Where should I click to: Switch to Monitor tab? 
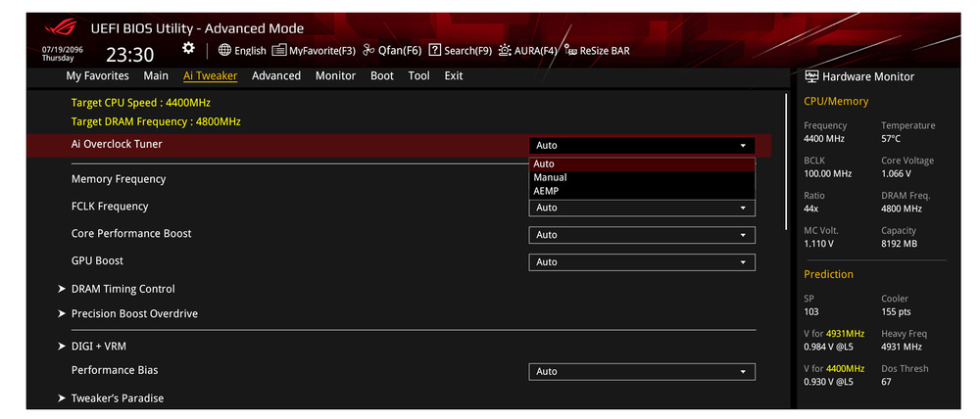click(x=335, y=75)
